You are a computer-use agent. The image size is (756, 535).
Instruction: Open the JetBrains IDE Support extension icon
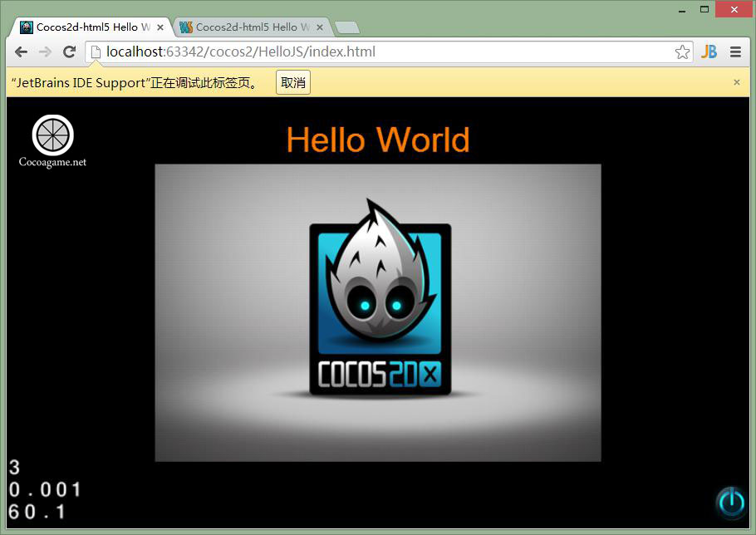pos(709,52)
